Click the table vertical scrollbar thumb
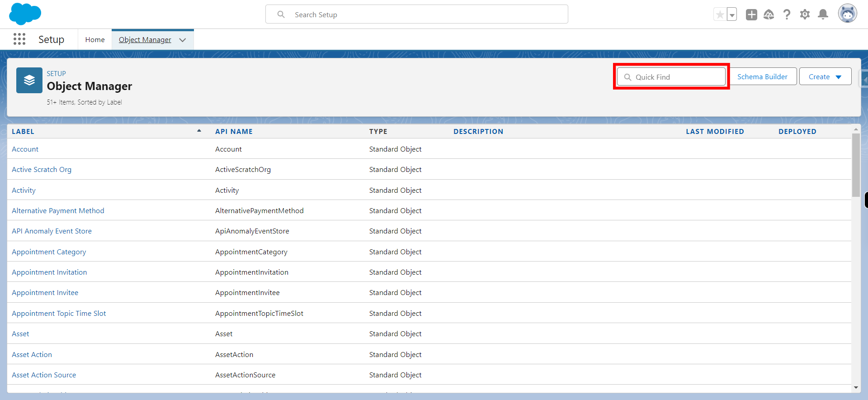This screenshot has height=400, width=868. point(855,165)
